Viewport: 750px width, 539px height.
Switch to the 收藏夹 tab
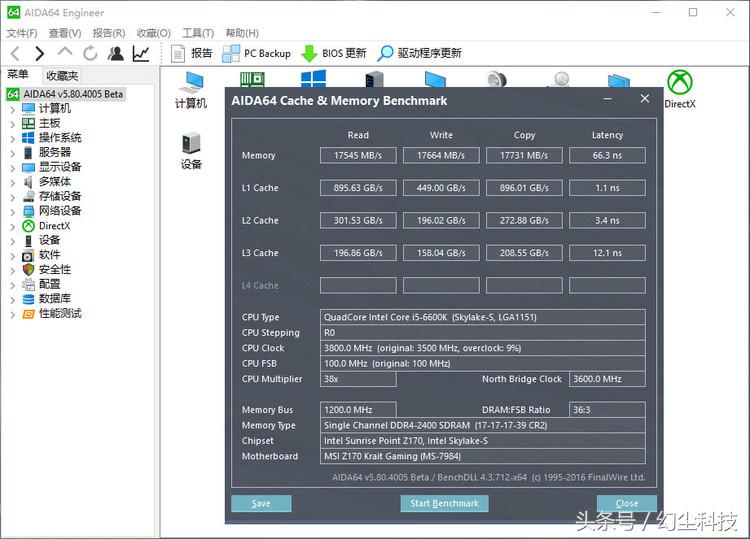[x=62, y=76]
